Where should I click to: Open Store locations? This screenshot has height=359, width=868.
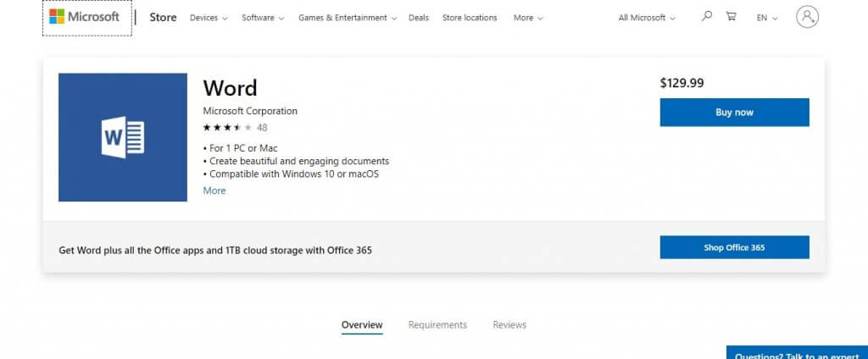pyautogui.click(x=470, y=18)
